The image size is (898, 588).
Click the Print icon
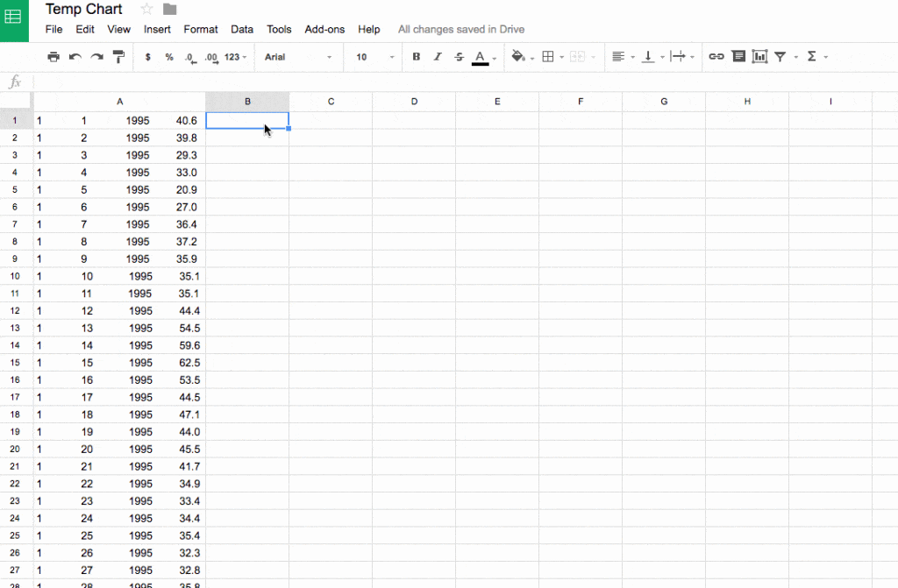coord(53,57)
